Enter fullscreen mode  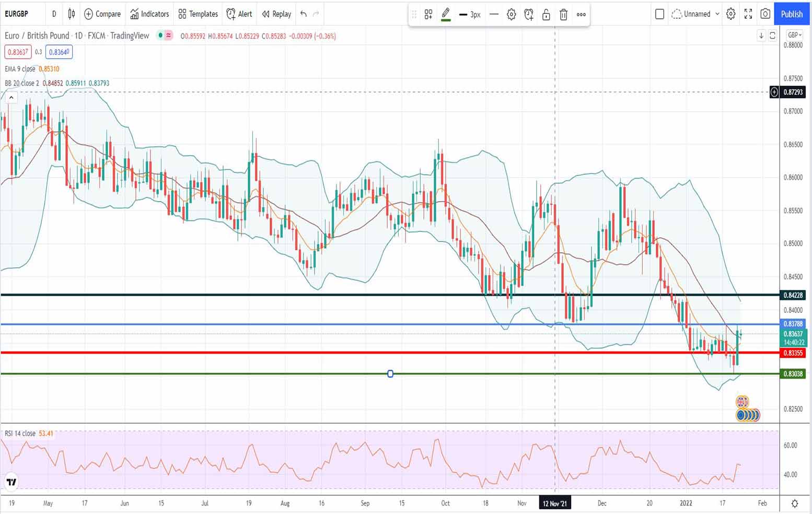tap(748, 14)
